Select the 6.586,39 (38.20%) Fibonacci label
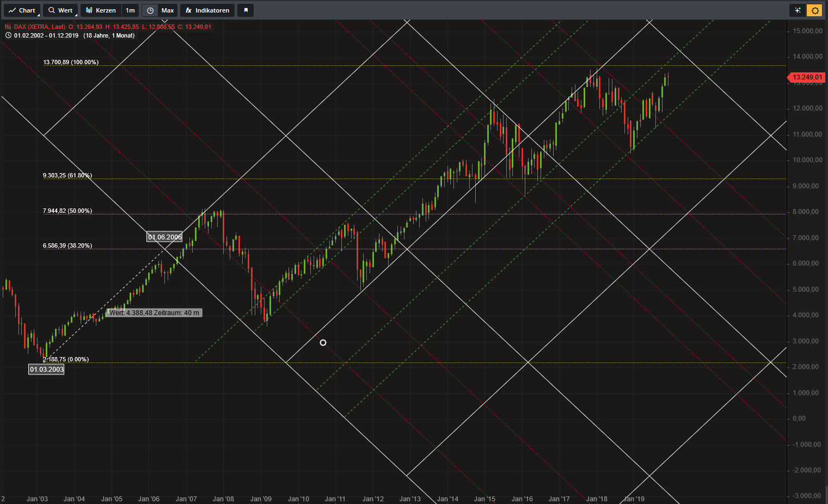This screenshot has height=504, width=828. point(68,246)
